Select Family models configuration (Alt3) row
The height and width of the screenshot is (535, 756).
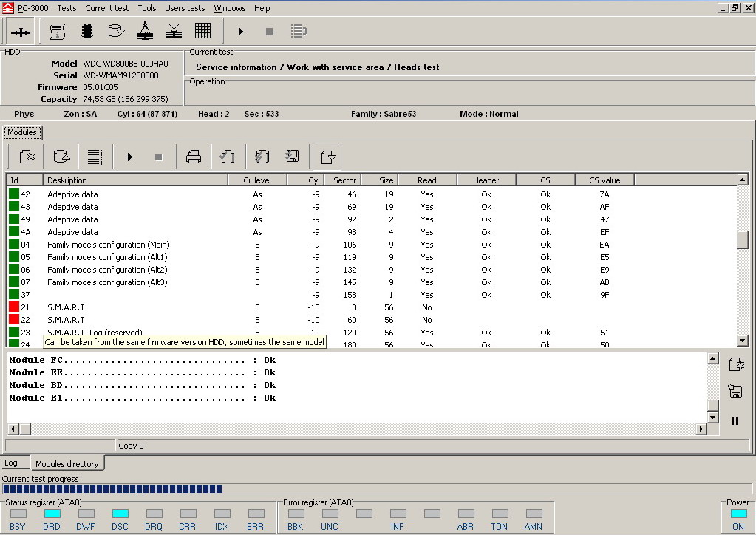coord(371,282)
